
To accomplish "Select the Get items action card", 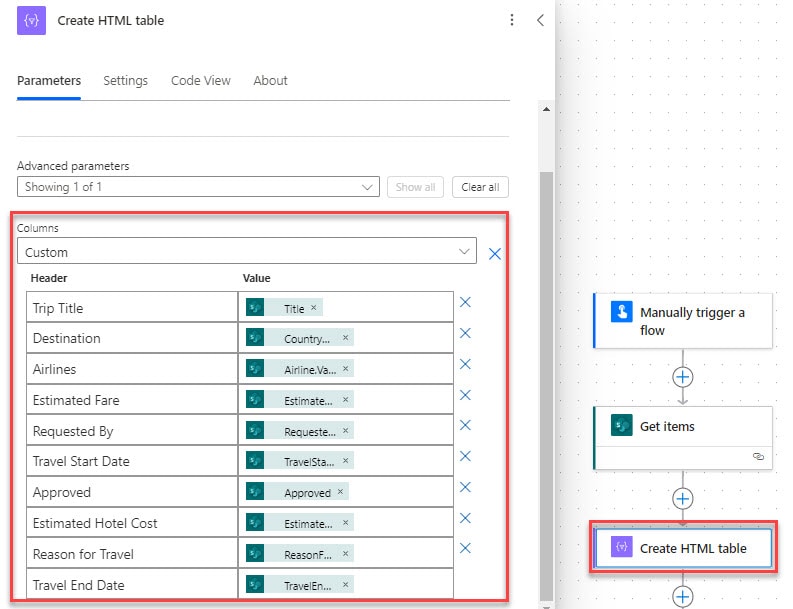I will point(683,438).
